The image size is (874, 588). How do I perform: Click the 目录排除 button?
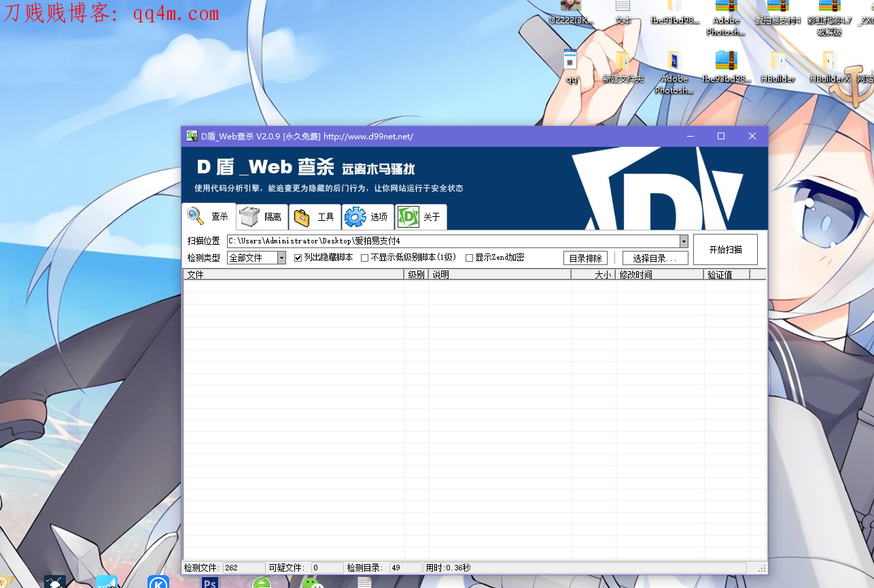[x=585, y=258]
